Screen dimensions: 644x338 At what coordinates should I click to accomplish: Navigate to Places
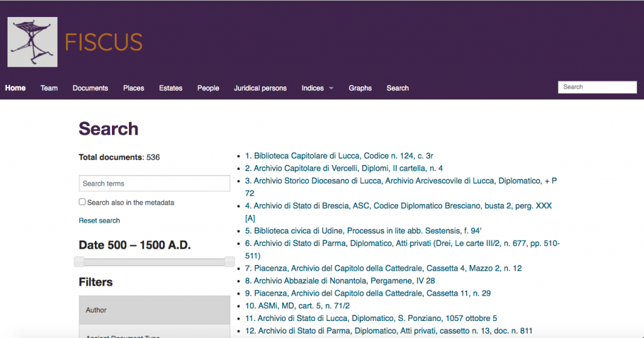[x=133, y=88]
